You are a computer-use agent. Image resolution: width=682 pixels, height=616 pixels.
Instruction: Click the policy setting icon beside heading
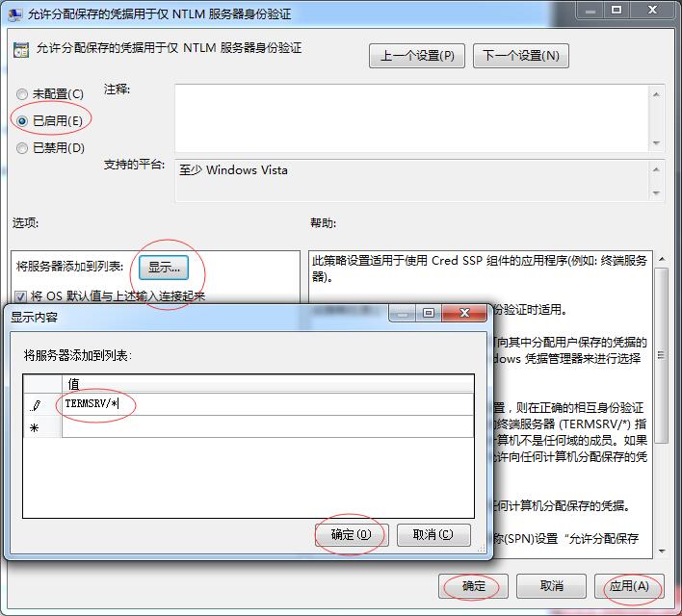[x=21, y=49]
